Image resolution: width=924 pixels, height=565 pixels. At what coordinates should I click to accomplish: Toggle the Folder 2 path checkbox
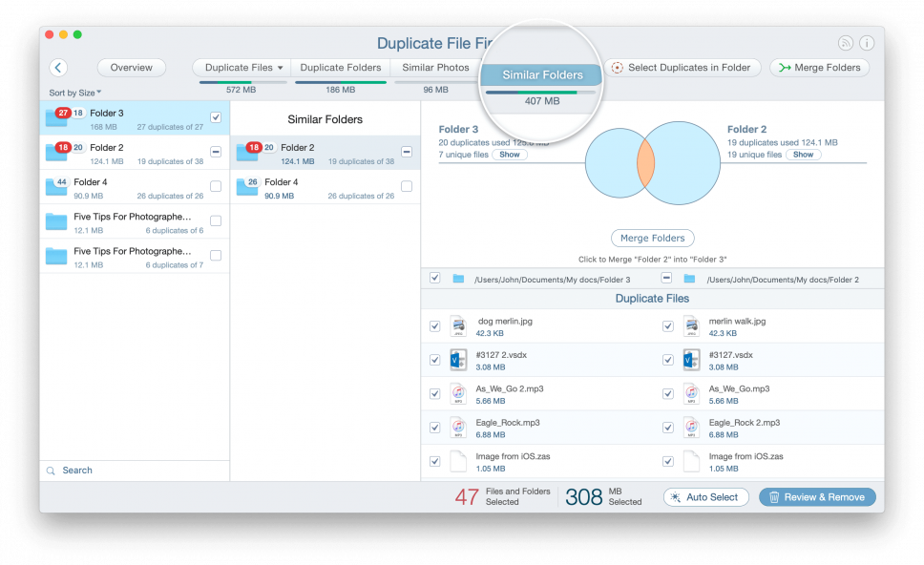click(666, 278)
